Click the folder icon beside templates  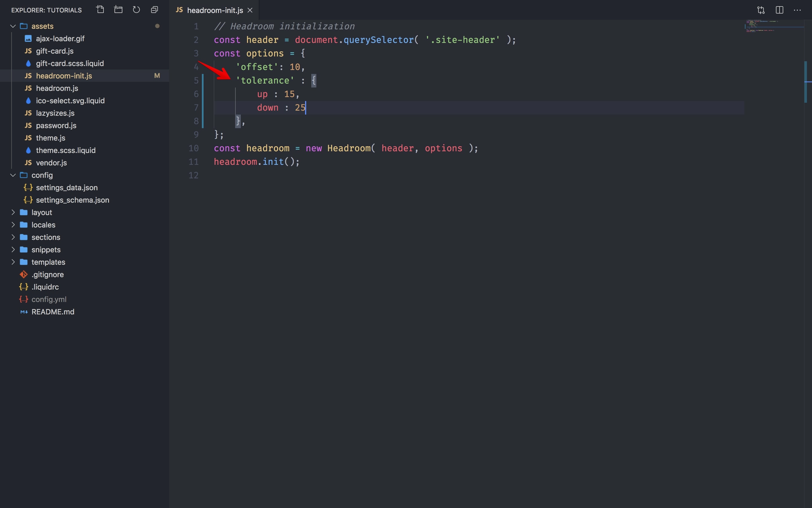point(23,262)
